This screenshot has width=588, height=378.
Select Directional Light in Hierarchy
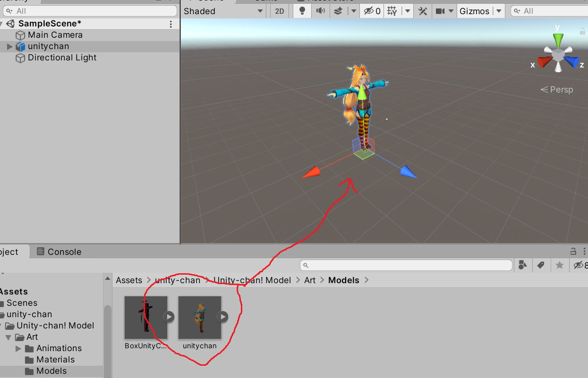(x=62, y=58)
